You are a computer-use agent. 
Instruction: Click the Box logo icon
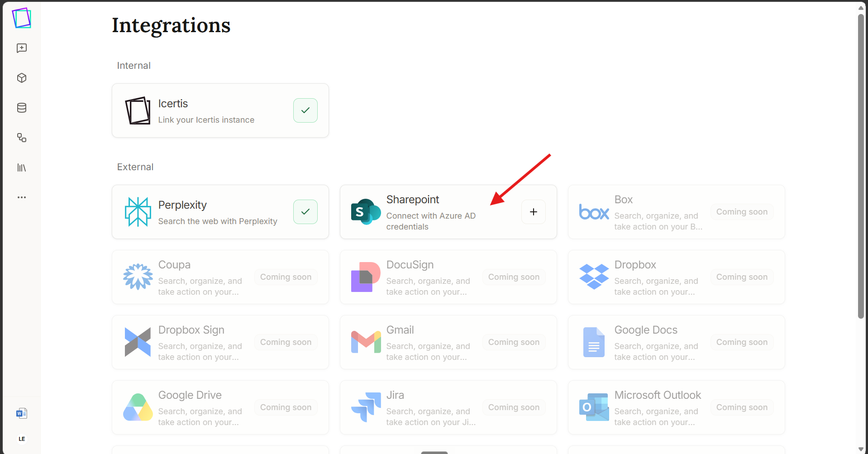coord(594,212)
